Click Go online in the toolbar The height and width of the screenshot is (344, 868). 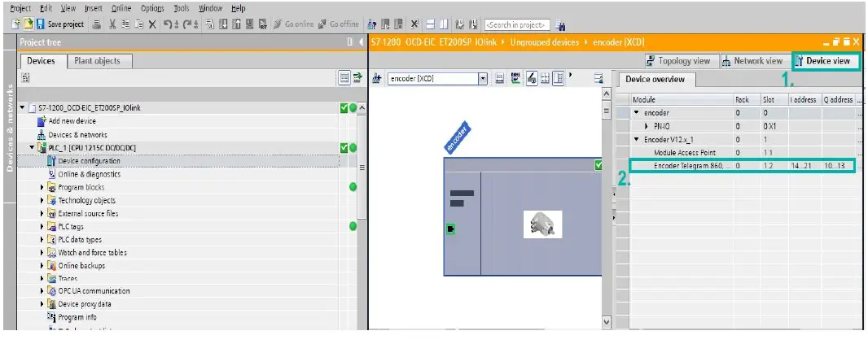294,24
